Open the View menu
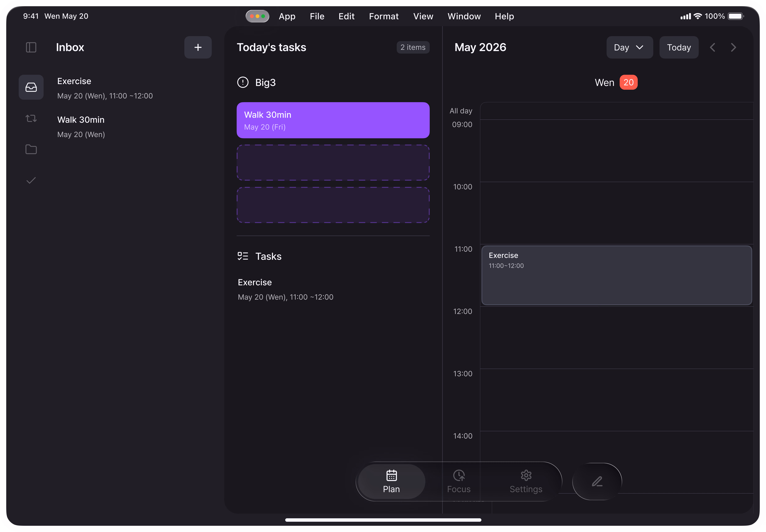Image resolution: width=766 pixels, height=532 pixels. (x=423, y=16)
